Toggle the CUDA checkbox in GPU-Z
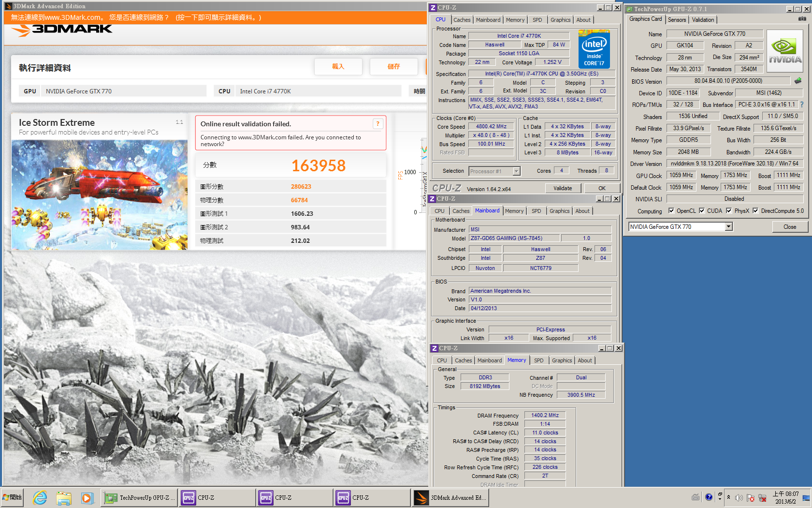The width and height of the screenshot is (812, 508). click(701, 210)
